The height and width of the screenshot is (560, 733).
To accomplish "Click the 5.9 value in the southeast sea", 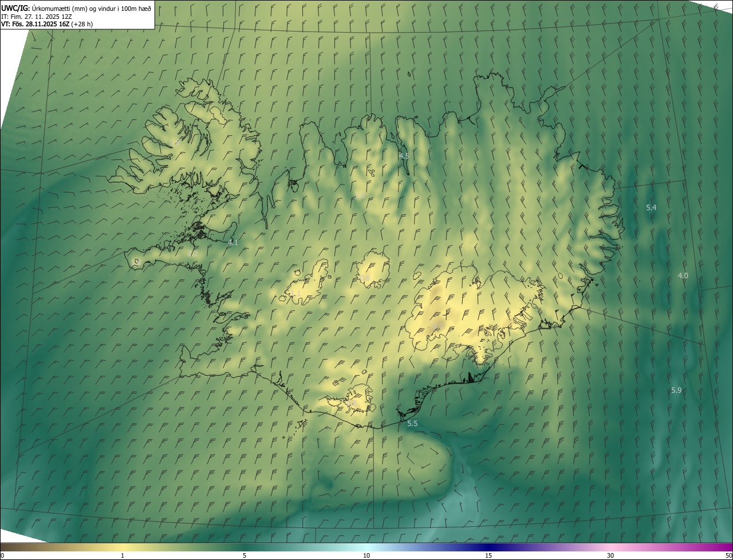I will tap(676, 390).
